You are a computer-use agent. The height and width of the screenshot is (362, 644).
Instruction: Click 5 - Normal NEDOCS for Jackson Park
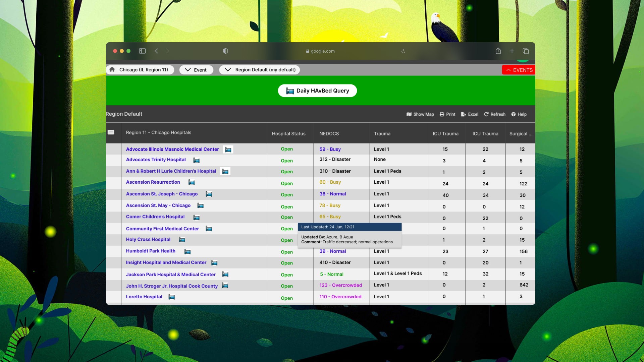[x=332, y=274]
